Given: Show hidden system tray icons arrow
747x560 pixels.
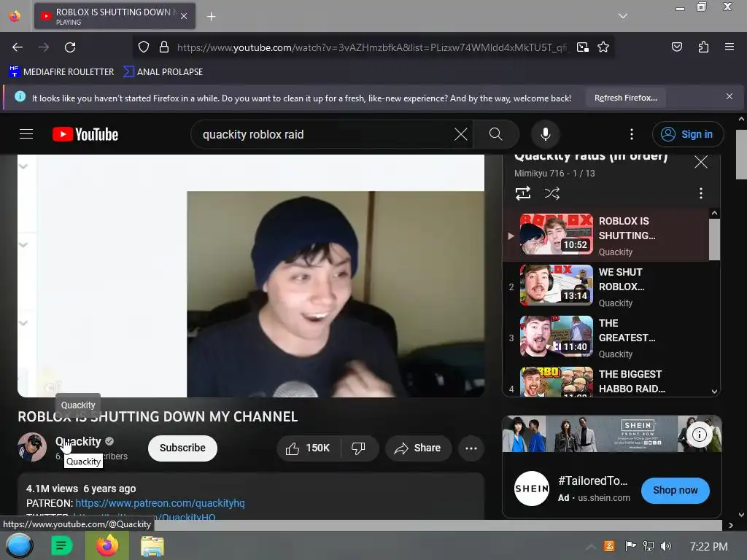Looking at the screenshot, I should pyautogui.click(x=589, y=547).
